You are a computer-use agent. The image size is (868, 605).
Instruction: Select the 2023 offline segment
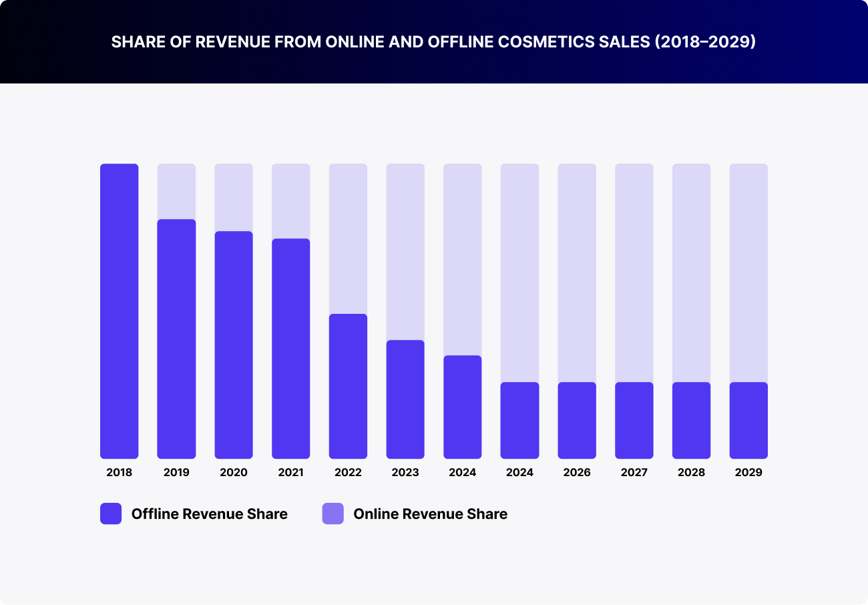(405, 397)
